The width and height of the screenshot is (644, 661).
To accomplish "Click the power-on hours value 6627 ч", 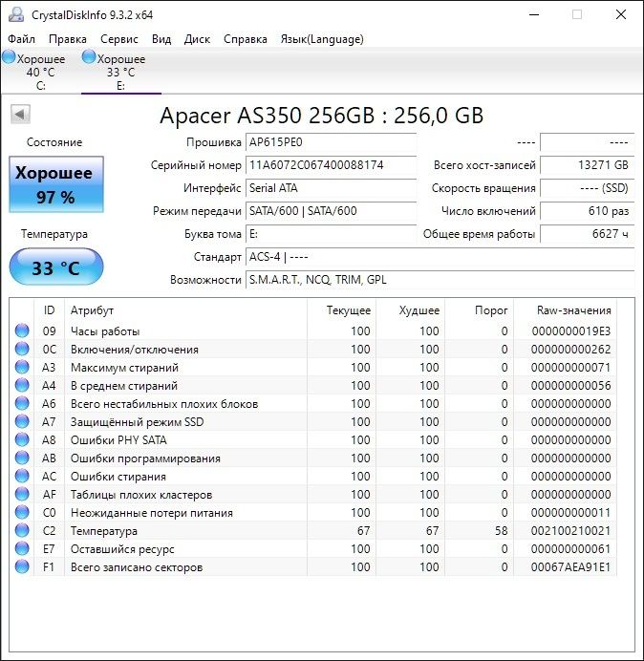I will (x=588, y=234).
